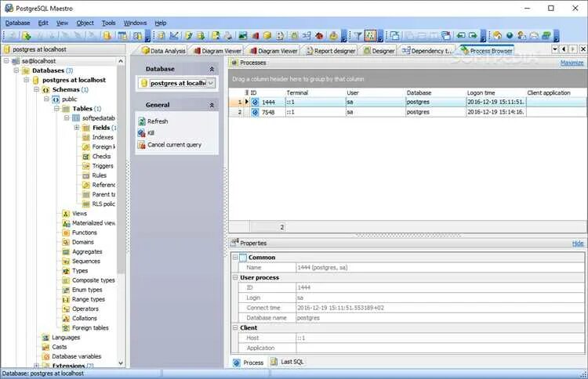The width and height of the screenshot is (588, 379).
Task: Collapse the Databases tree node
Action: coord(16,70)
